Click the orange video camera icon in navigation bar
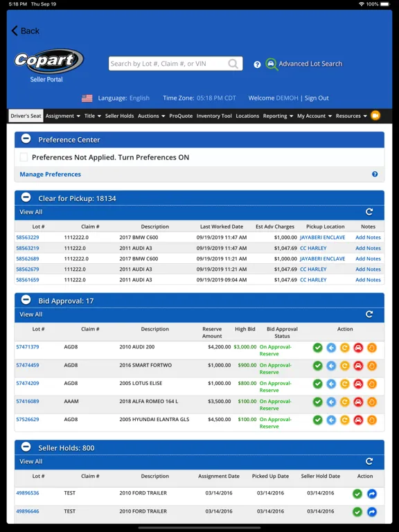The height and width of the screenshot is (532, 399). pyautogui.click(x=375, y=116)
